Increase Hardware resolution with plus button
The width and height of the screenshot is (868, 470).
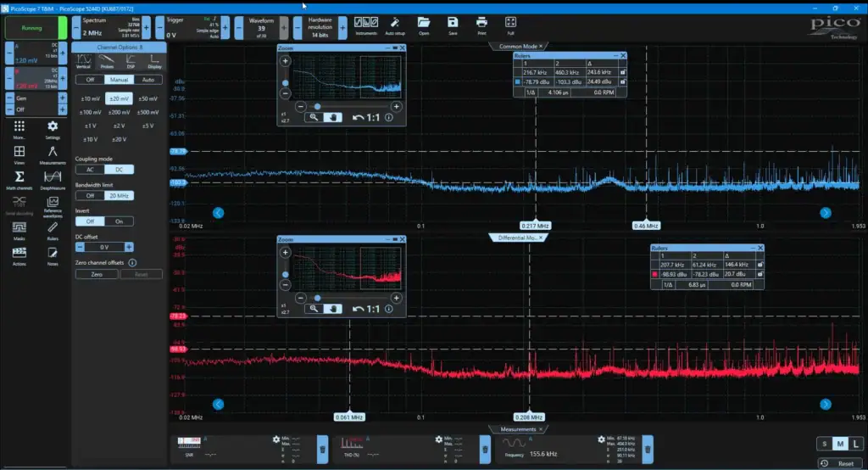point(342,27)
